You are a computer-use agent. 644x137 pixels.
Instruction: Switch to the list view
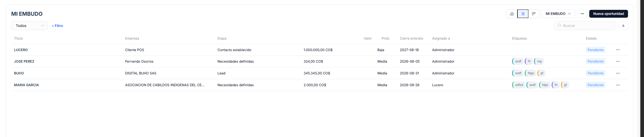(x=523, y=14)
